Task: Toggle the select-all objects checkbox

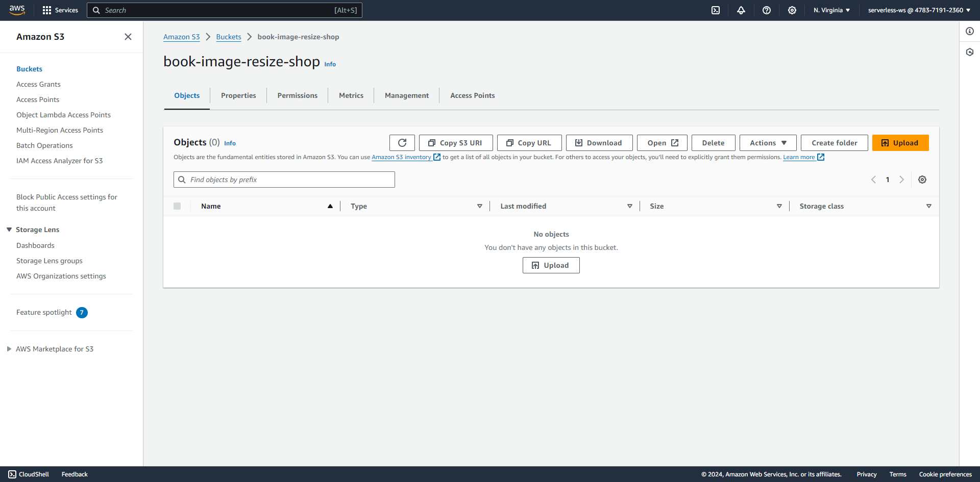Action: (x=177, y=206)
